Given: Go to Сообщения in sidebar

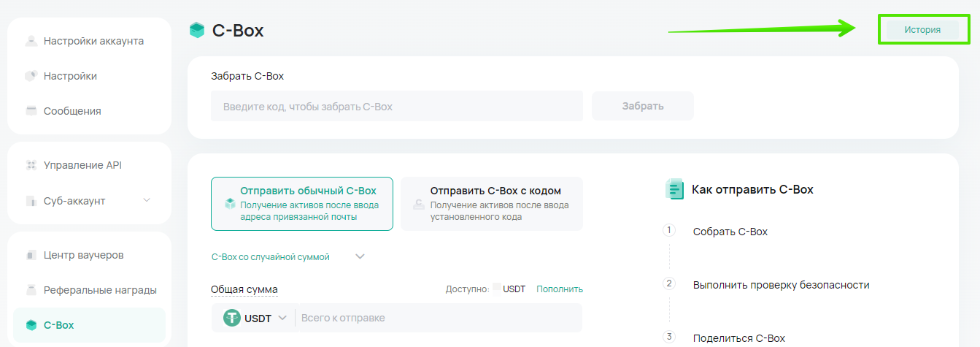Looking at the screenshot, I should coord(72,111).
